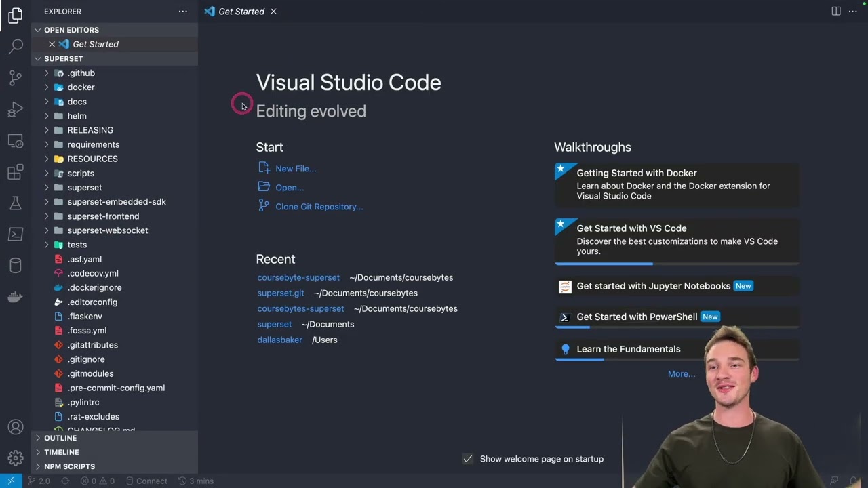Image resolution: width=868 pixels, height=488 pixels.
Task: Open Get Started with VS Code walkthrough
Action: [677, 240]
